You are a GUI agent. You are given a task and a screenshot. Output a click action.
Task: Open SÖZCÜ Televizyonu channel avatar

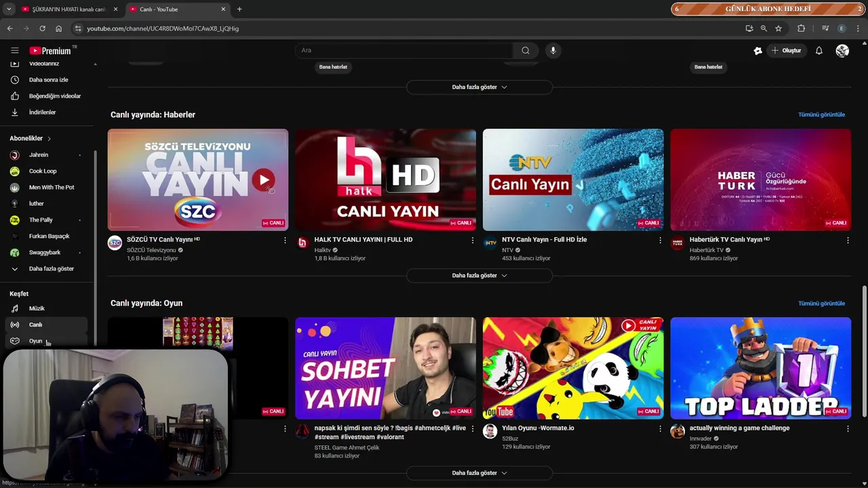tap(115, 243)
